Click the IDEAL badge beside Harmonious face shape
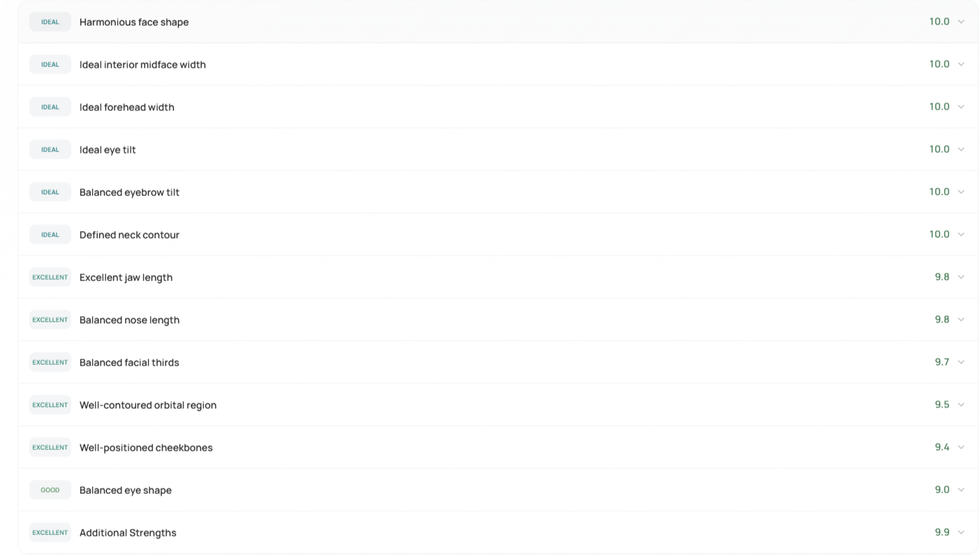The width and height of the screenshot is (980, 556). [50, 22]
